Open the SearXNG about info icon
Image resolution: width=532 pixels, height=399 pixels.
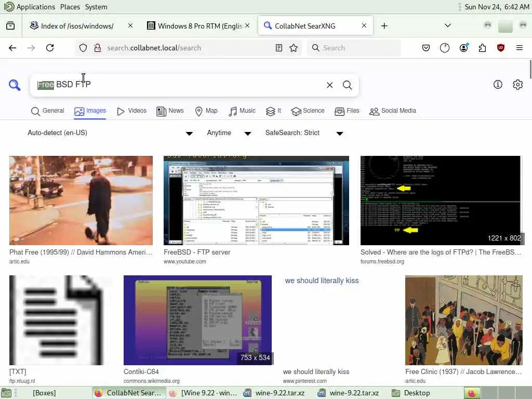(x=498, y=85)
